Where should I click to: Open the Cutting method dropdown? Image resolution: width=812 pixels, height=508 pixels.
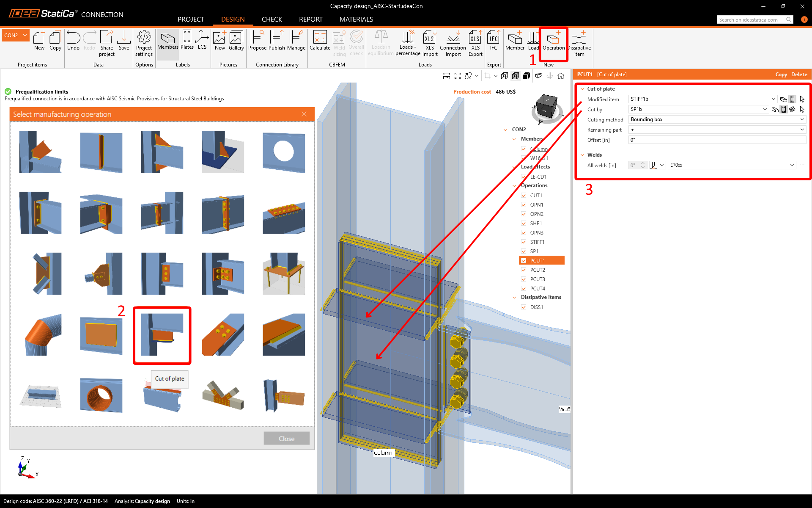802,119
